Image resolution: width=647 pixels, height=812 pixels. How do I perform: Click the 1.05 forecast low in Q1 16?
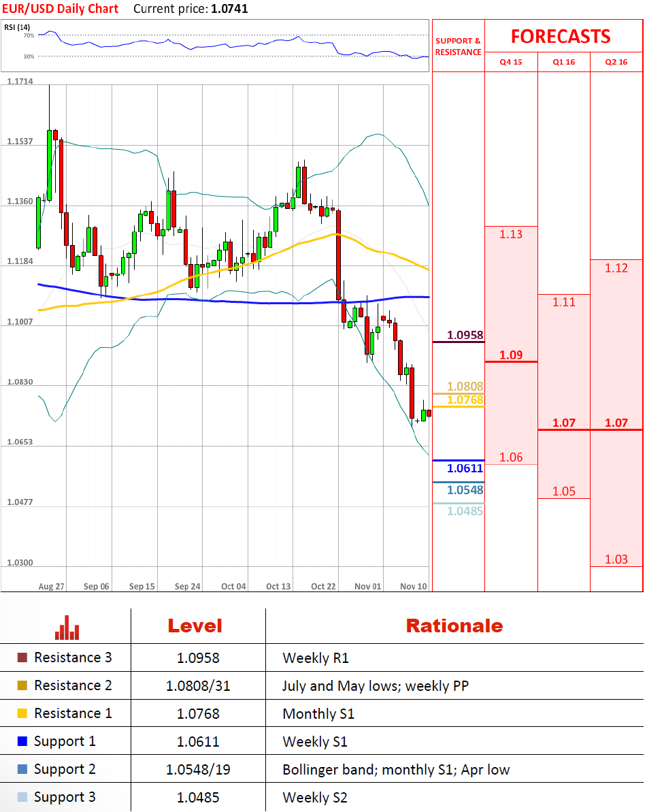coord(564,491)
